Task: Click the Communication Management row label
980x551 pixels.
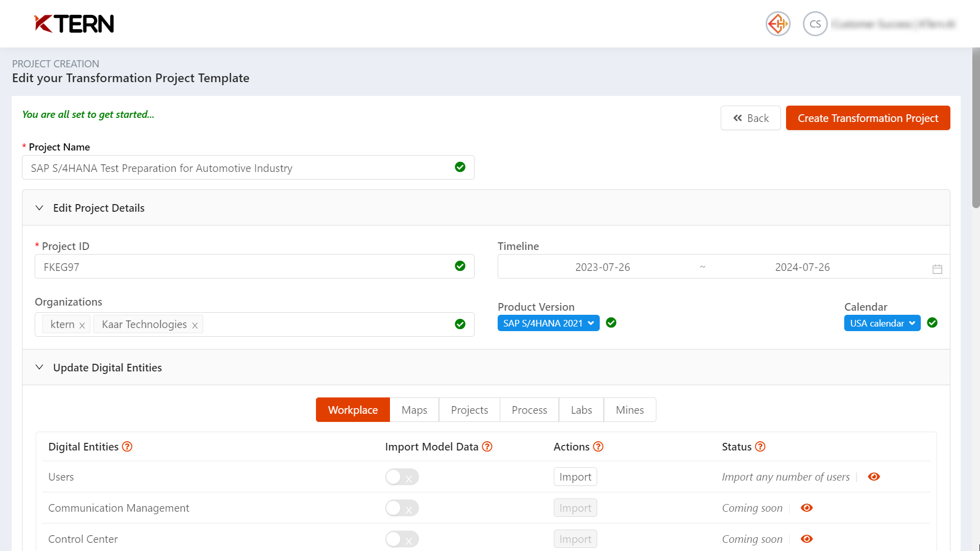Action: (118, 508)
